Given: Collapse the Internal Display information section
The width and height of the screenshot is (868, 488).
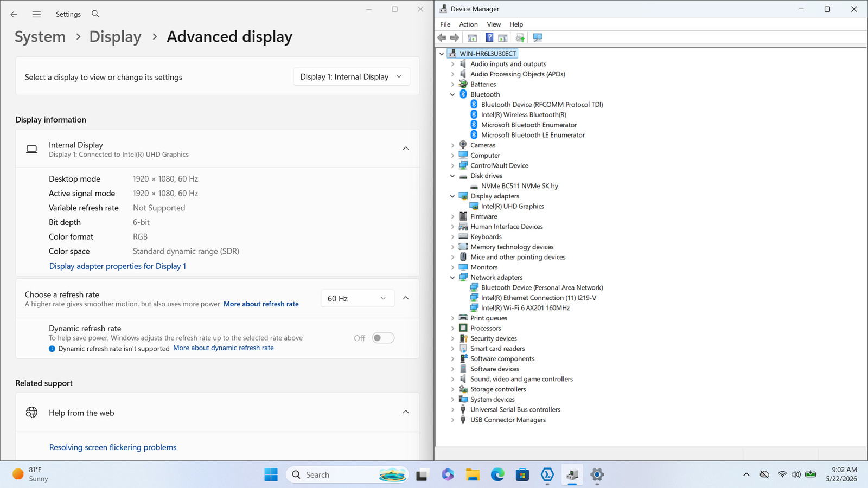Looking at the screenshot, I should [x=406, y=149].
